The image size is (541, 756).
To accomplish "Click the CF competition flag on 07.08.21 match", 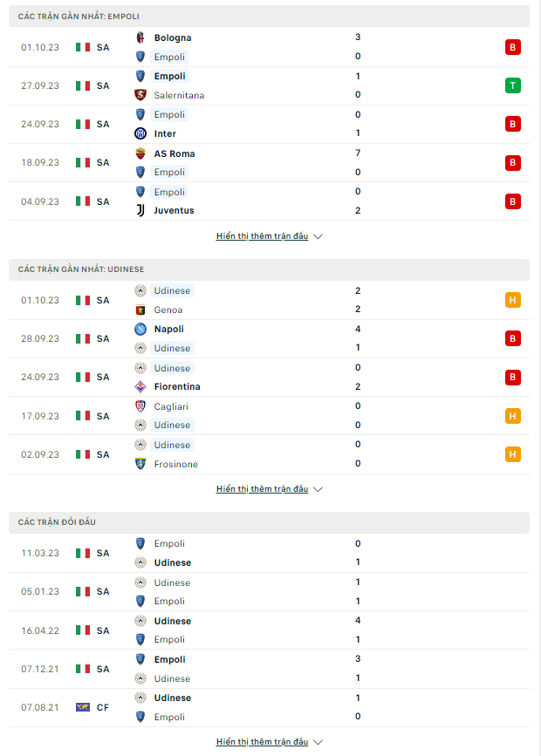I will pos(82,707).
